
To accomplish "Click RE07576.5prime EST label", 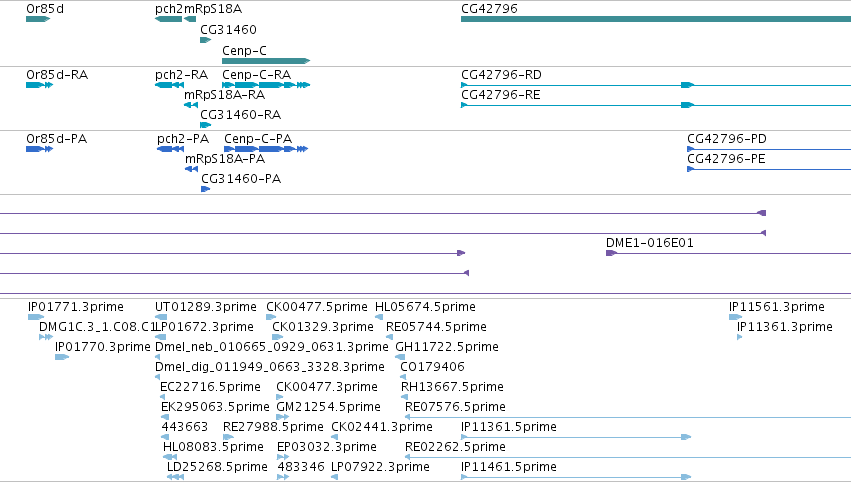I will click(455, 407).
